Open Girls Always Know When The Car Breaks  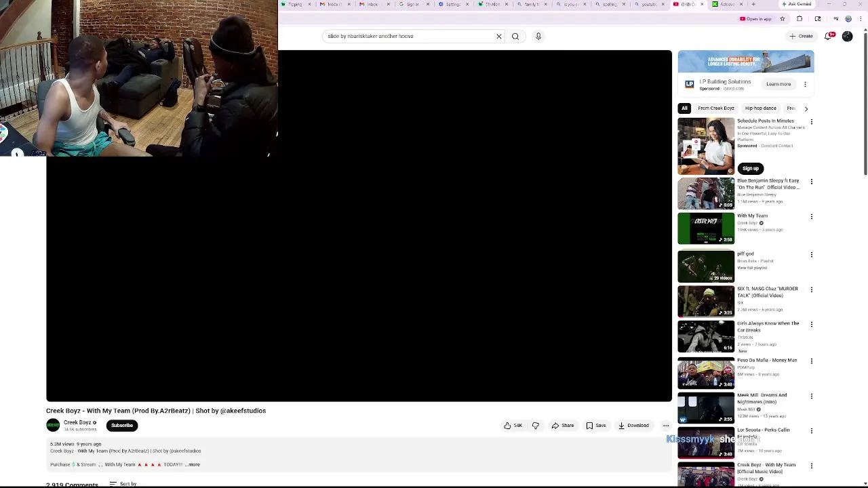pyautogui.click(x=768, y=327)
